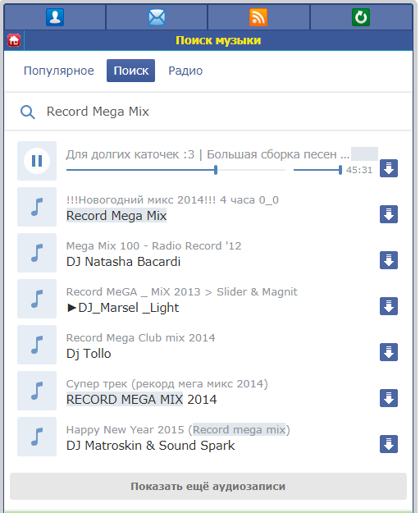Click Показать ещё аудиозаписи button
Image resolution: width=420 pixels, height=513 pixels.
click(x=208, y=486)
